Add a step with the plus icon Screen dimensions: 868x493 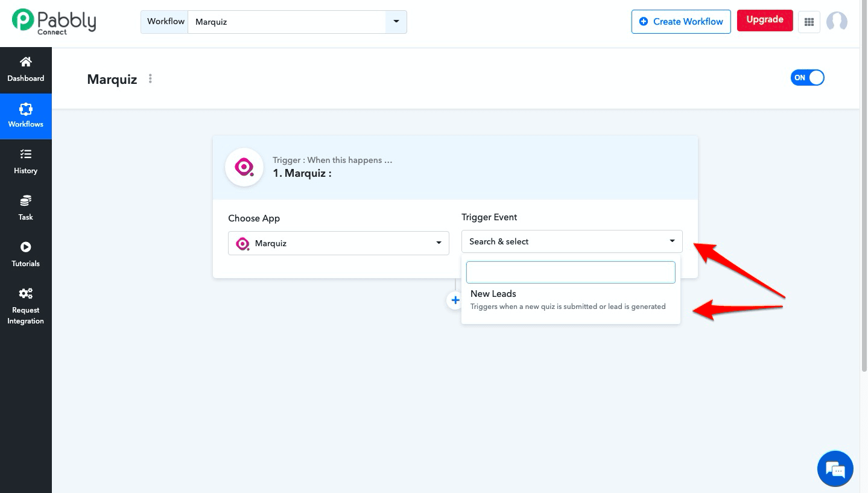tap(454, 300)
